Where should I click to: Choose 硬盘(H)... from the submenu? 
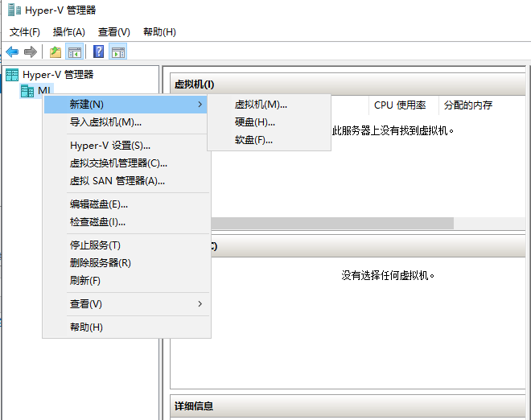[x=270, y=122]
